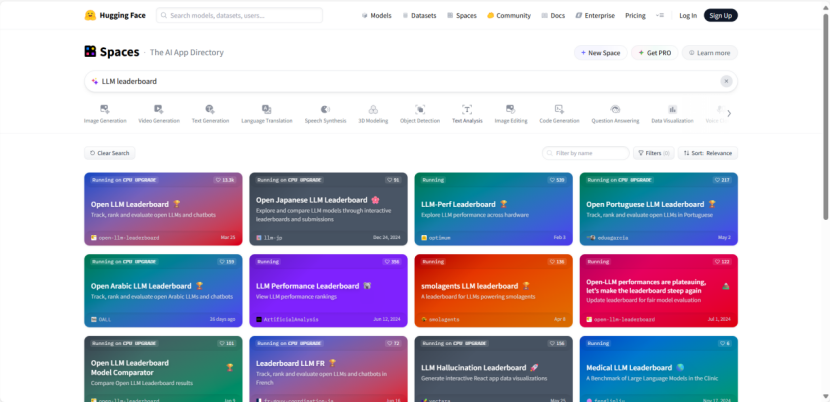Expand the Filters panel
The height and width of the screenshot is (402, 830).
click(x=653, y=153)
